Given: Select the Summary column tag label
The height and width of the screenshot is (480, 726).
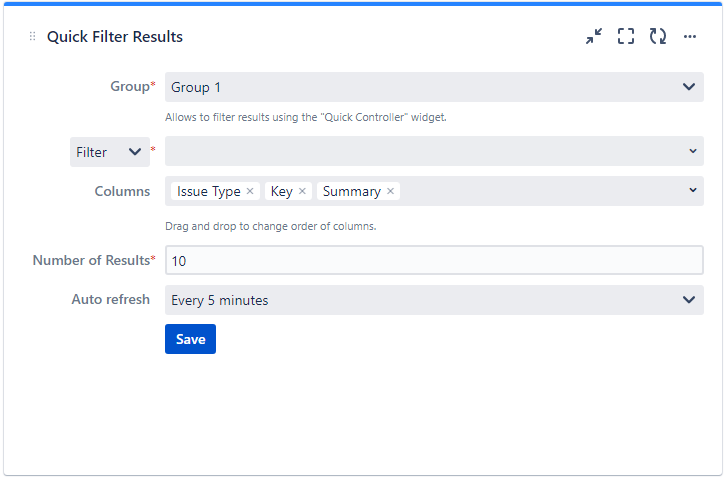Looking at the screenshot, I should (x=351, y=191).
